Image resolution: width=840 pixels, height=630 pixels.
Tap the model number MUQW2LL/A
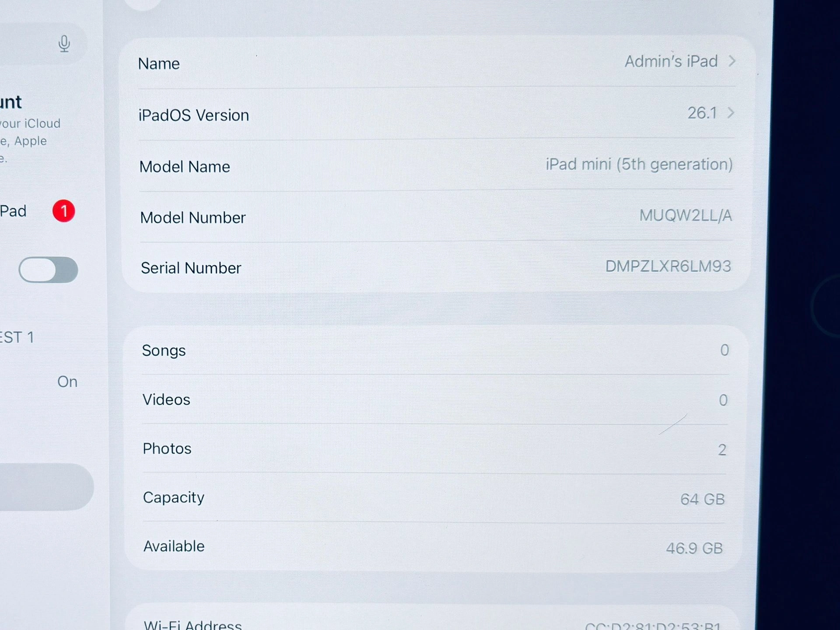[686, 216]
